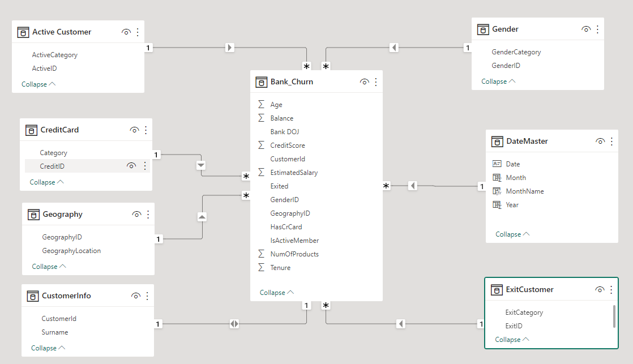Image resolution: width=633 pixels, height=364 pixels.
Task: Click the CustomerInfo table icon
Action: [x=33, y=296]
